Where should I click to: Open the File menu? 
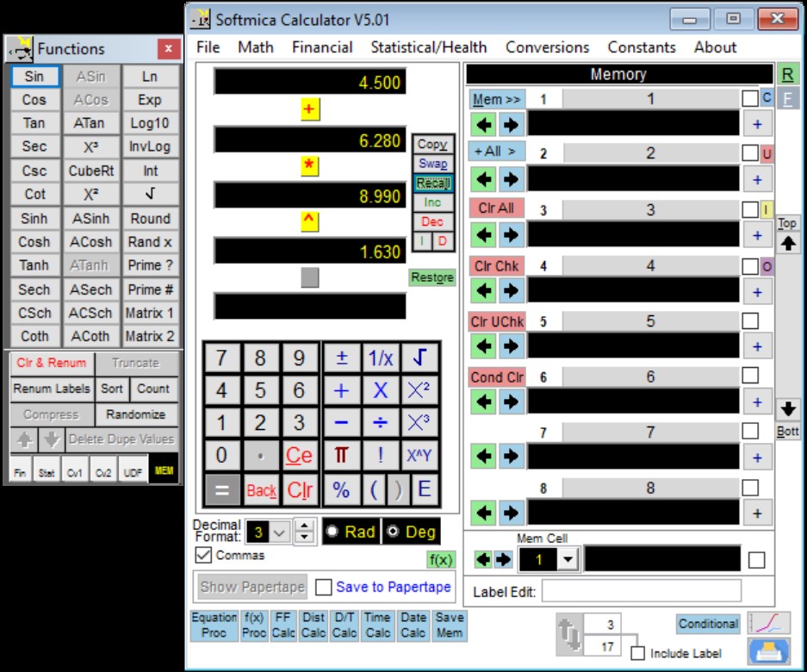(x=208, y=47)
